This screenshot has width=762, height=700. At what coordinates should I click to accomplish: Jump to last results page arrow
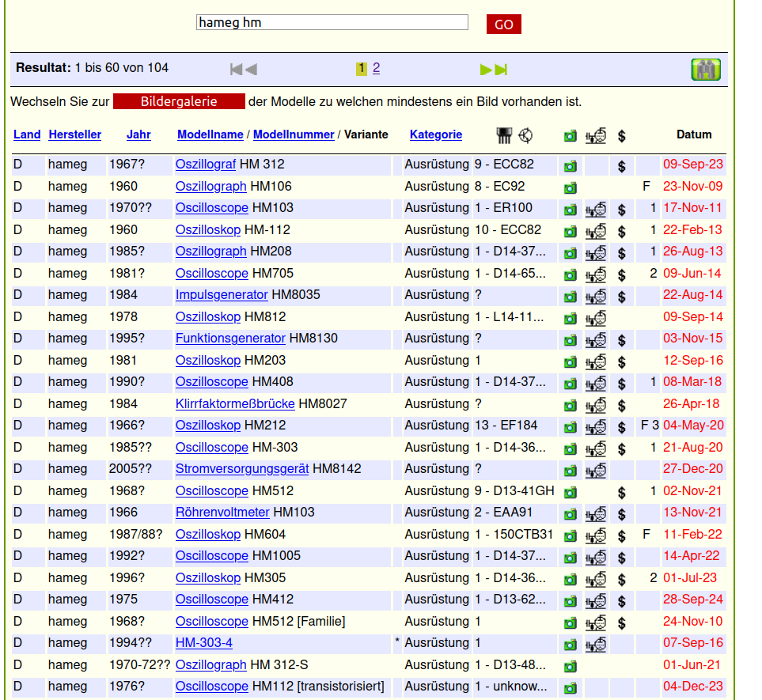501,70
